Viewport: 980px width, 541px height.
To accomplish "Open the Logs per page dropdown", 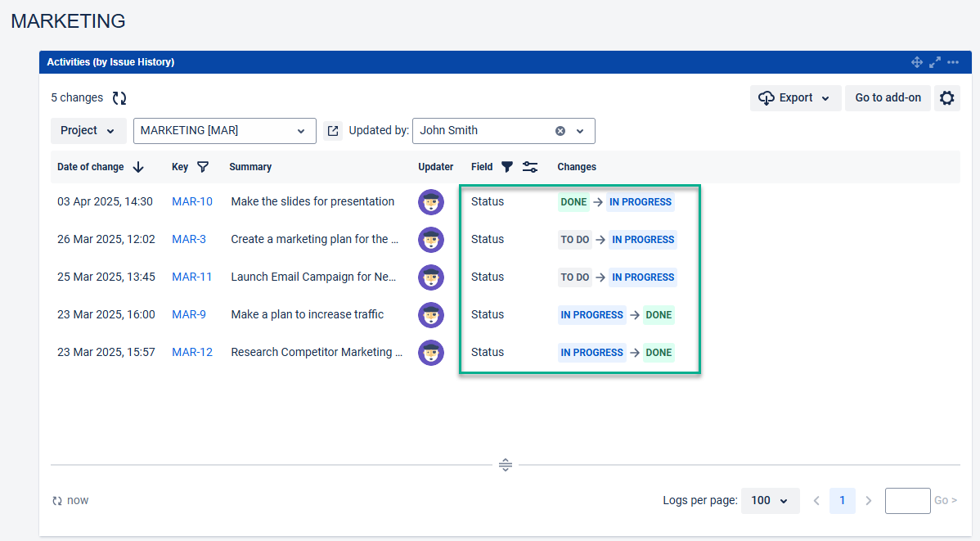I will (770, 500).
